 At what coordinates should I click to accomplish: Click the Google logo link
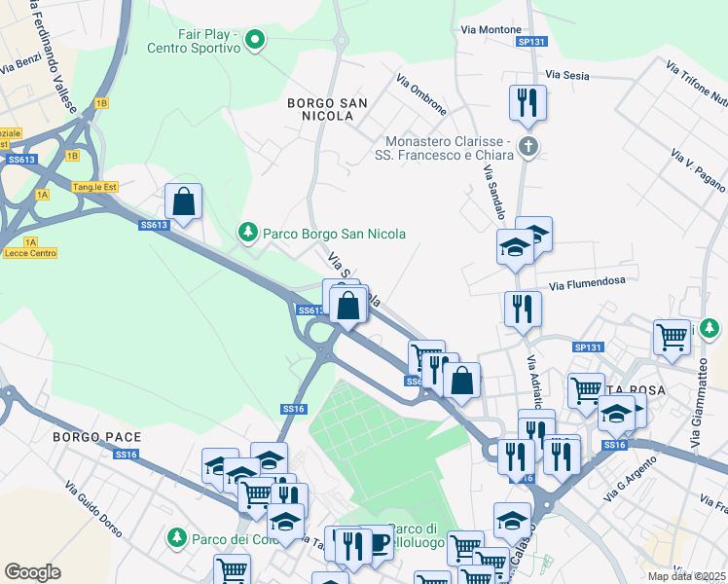[32, 572]
